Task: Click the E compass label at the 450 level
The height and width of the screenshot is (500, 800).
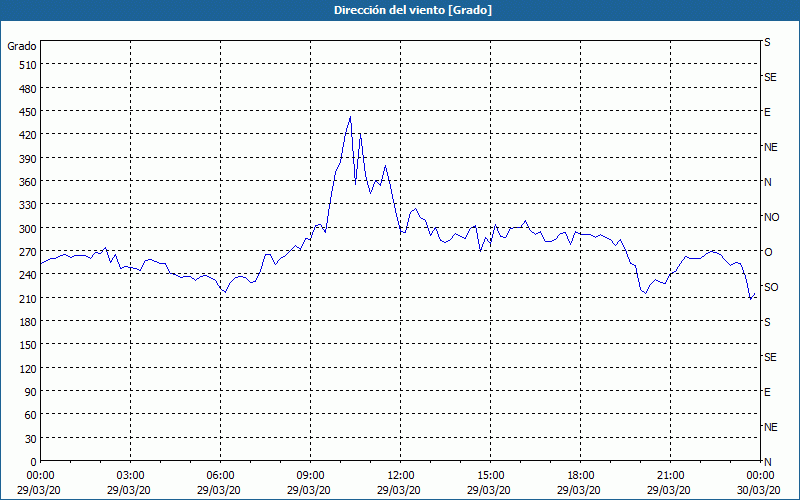Action: (767, 112)
